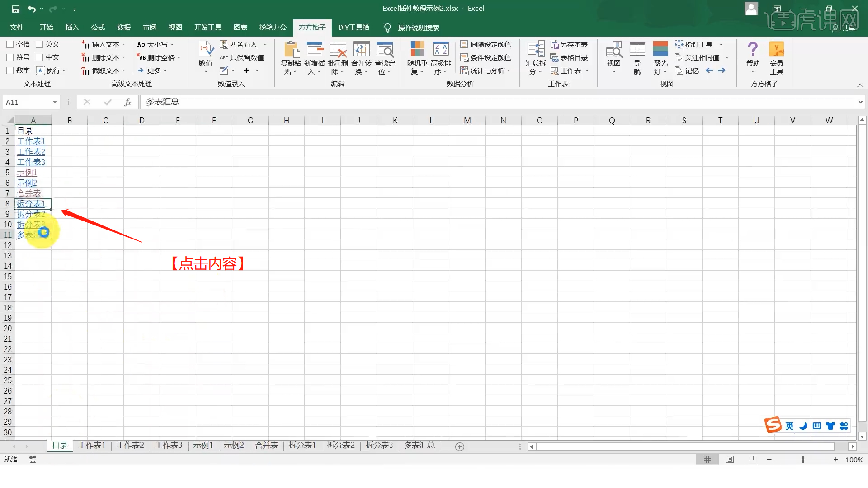The image size is (868, 488).
Task: Open the 插入 ribbon tab
Action: point(72,28)
